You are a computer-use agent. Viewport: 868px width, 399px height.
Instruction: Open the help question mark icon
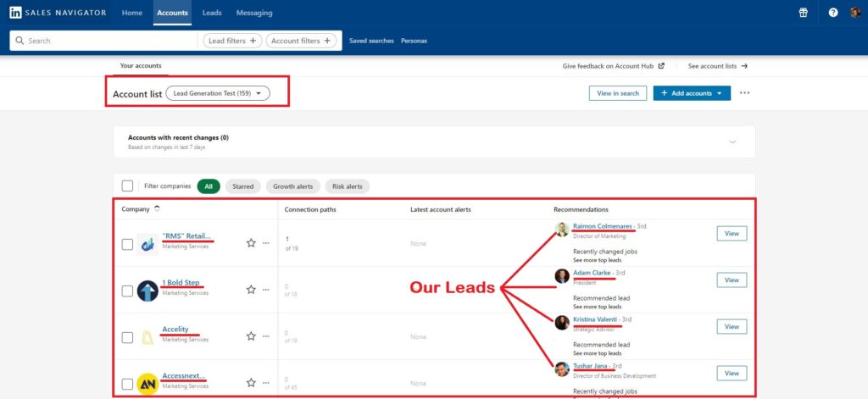click(x=833, y=13)
